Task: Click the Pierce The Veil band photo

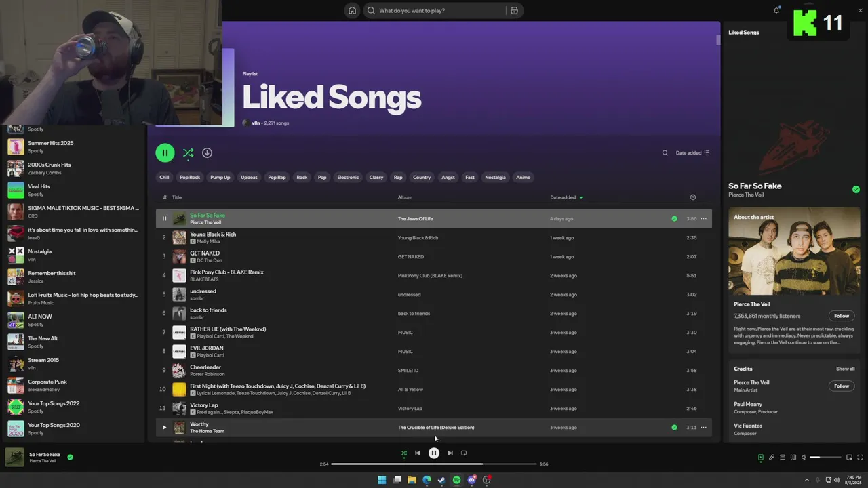Action: [794, 251]
